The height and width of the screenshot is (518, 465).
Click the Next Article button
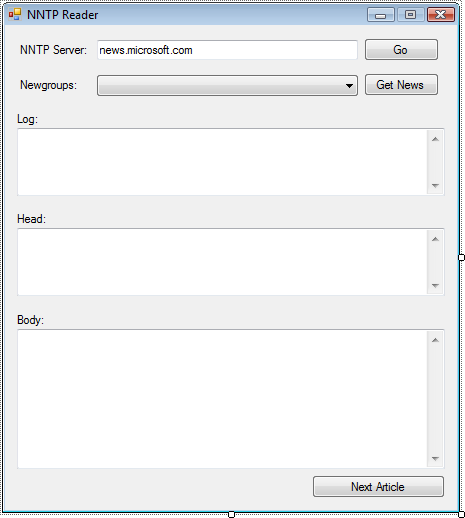click(378, 487)
